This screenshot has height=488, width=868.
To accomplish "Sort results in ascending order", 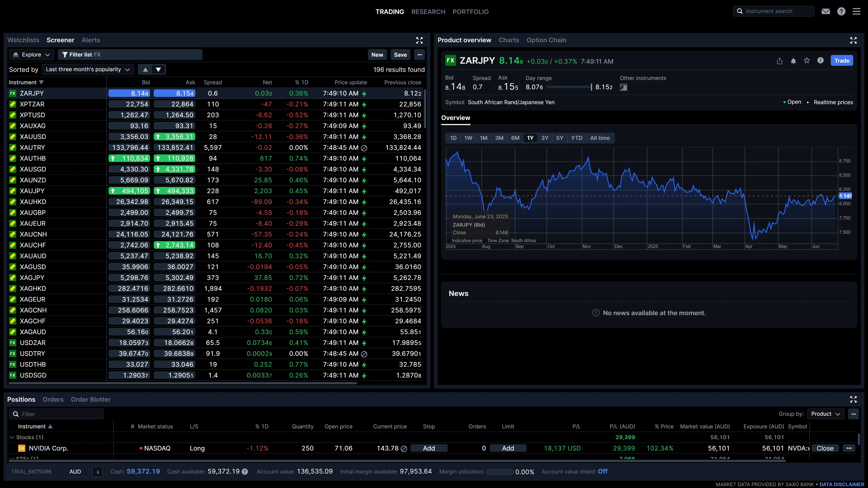I will [x=145, y=70].
